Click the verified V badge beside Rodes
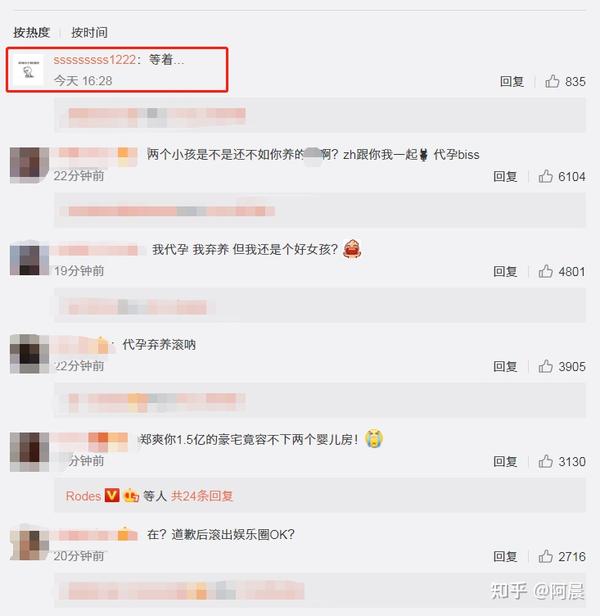 pyautogui.click(x=112, y=495)
